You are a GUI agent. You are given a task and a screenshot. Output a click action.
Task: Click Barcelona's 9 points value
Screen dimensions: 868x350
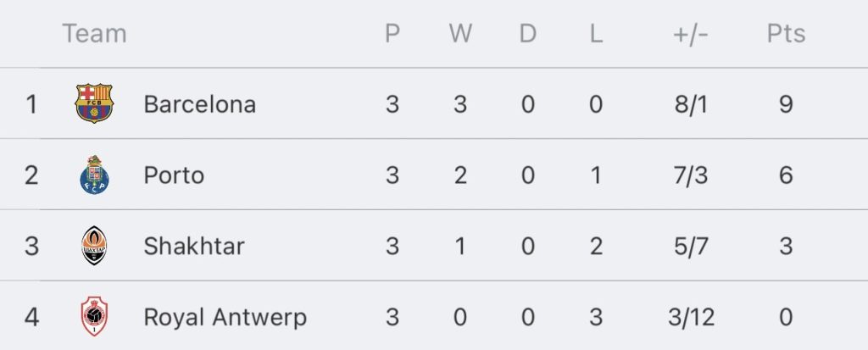pos(786,104)
